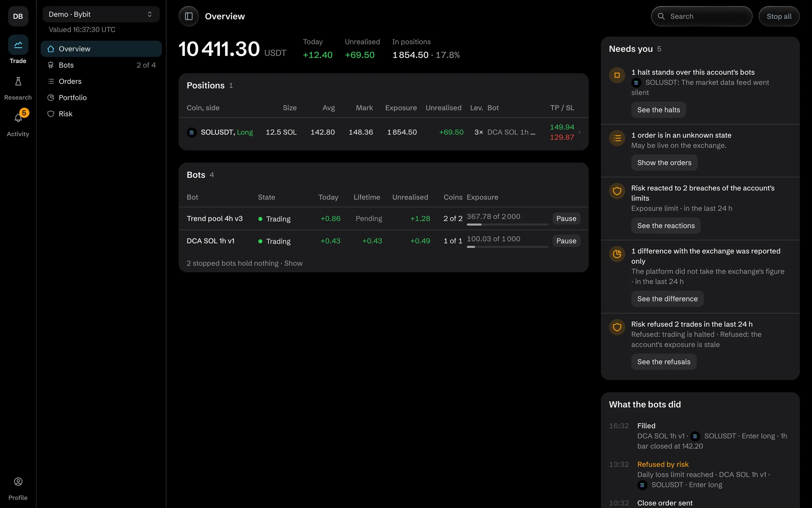Click the SOL coin icon in Positions row
812x508 pixels.
[191, 132]
